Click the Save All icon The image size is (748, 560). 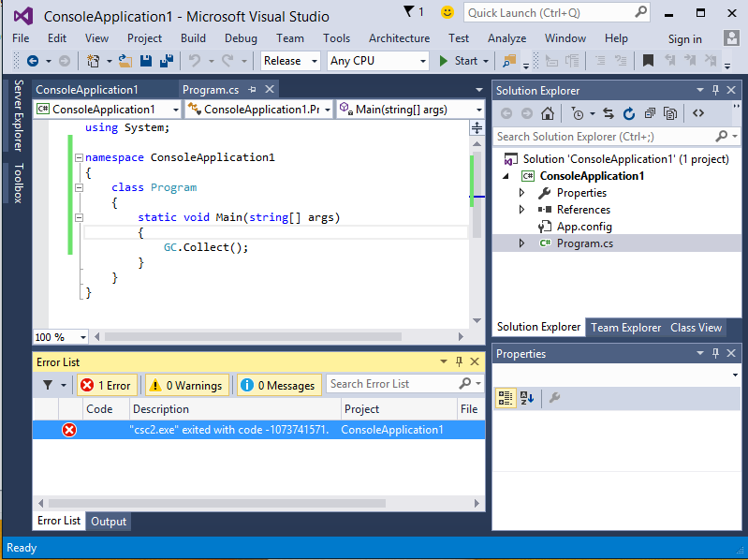click(166, 61)
